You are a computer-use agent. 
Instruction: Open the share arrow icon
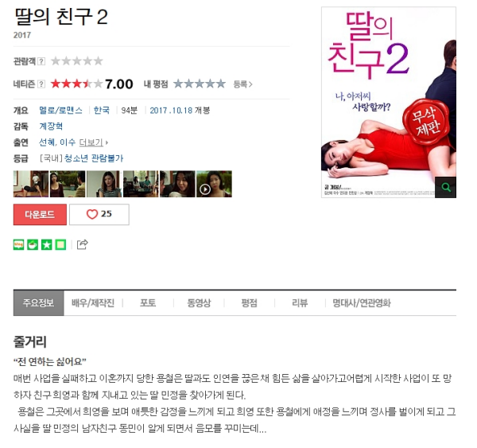(x=82, y=244)
